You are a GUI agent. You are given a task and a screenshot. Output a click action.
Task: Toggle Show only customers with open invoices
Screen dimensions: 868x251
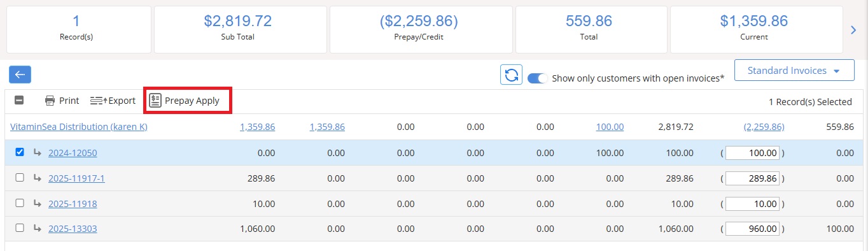click(x=538, y=78)
